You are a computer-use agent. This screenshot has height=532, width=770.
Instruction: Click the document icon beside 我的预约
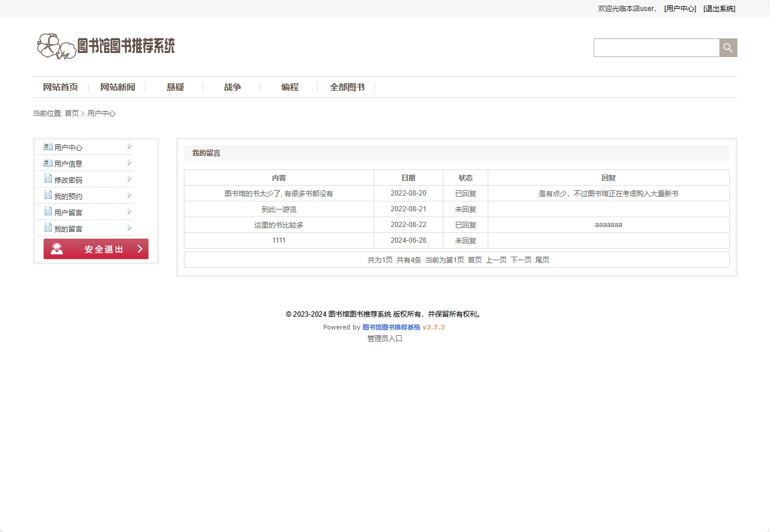48,196
